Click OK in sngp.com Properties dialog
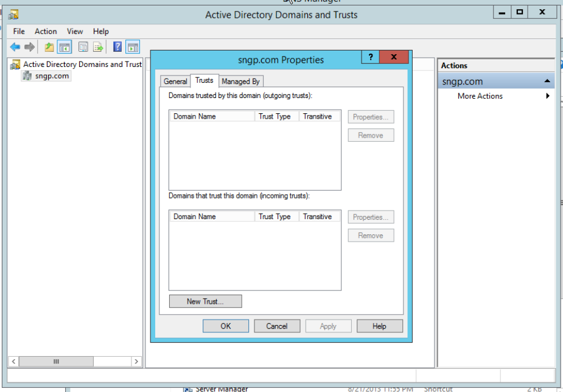Screen dimensions: 563x392 click(x=226, y=326)
